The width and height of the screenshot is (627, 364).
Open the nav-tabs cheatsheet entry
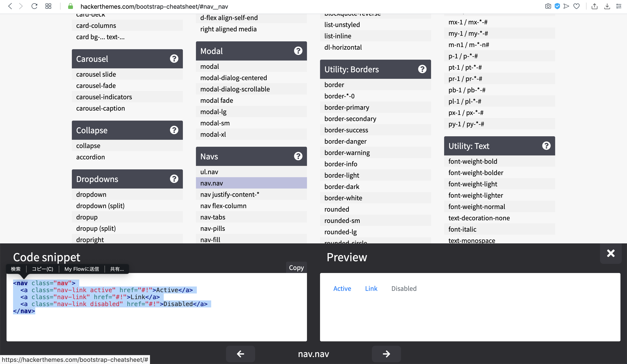click(x=213, y=217)
